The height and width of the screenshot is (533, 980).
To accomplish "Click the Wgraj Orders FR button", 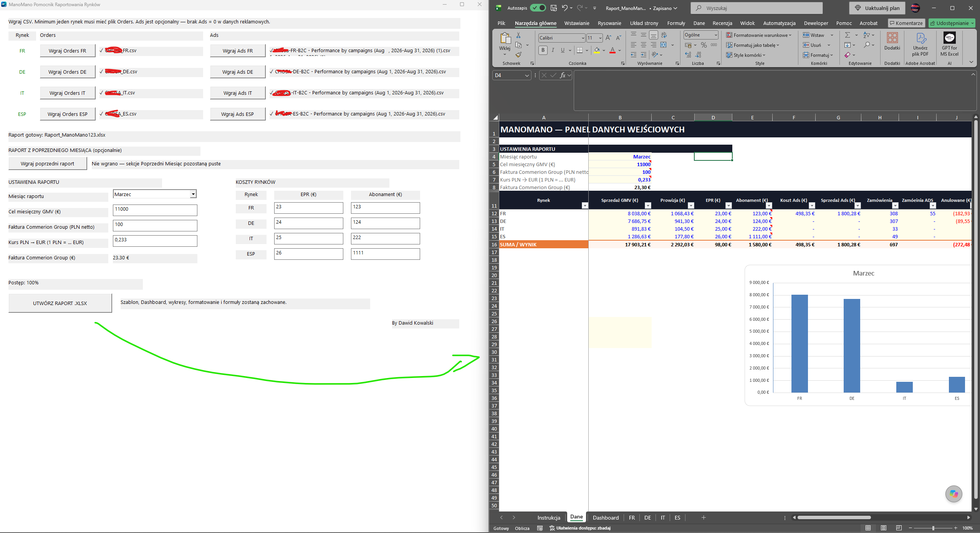I will tap(67, 51).
